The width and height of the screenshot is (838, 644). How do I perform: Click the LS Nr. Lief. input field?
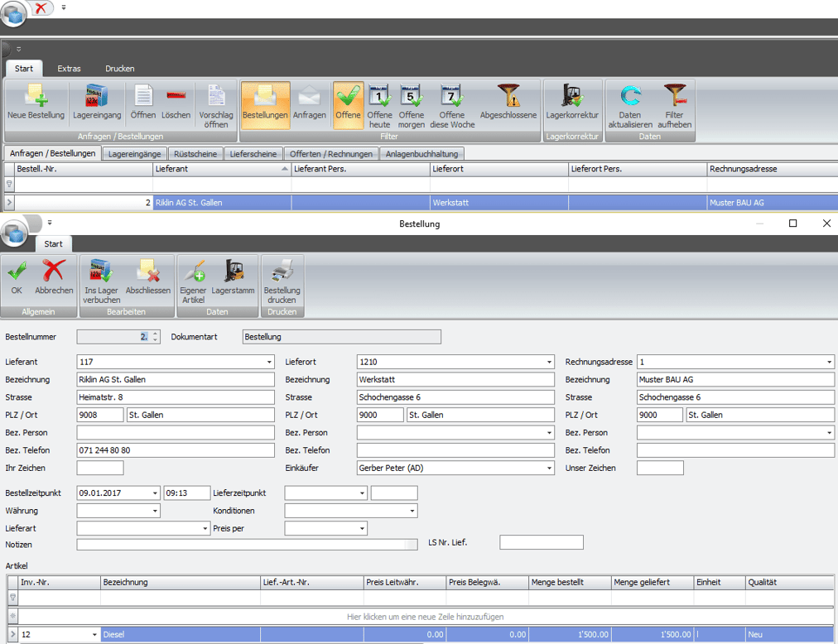pos(542,542)
